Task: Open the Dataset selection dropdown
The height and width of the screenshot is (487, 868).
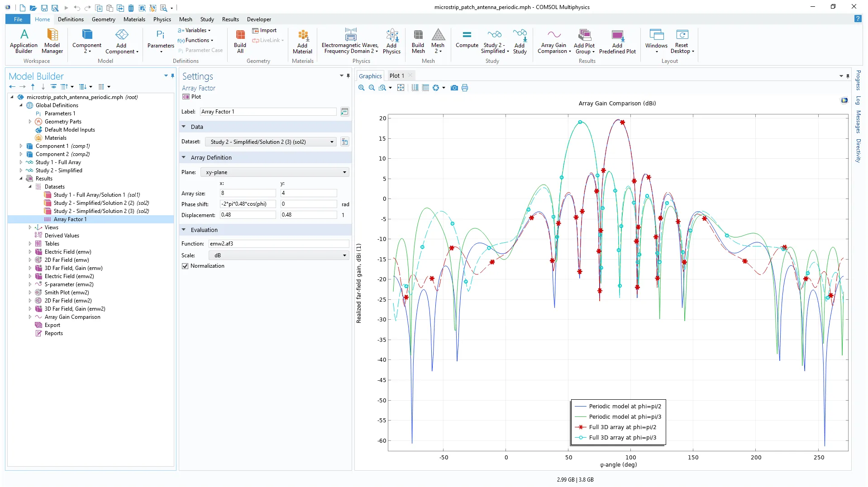Action: coord(271,142)
